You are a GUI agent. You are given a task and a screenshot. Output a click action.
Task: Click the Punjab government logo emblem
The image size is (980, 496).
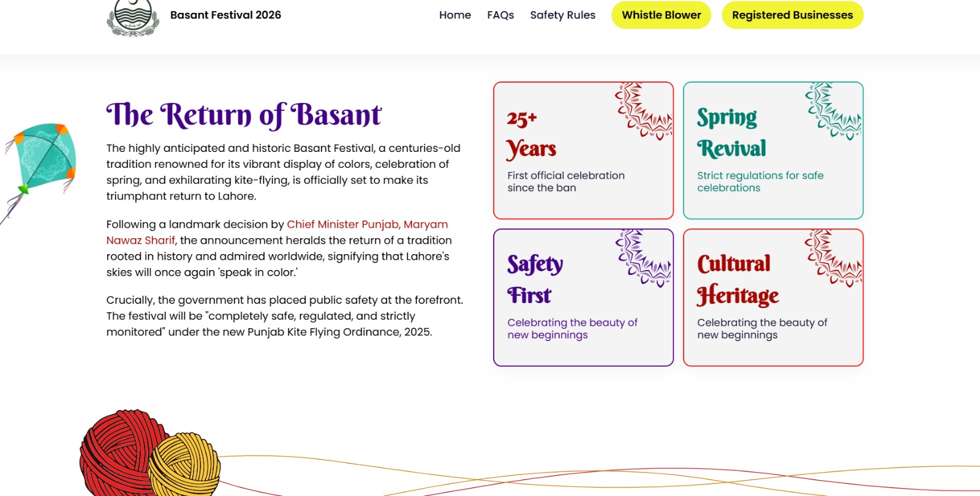[133, 17]
